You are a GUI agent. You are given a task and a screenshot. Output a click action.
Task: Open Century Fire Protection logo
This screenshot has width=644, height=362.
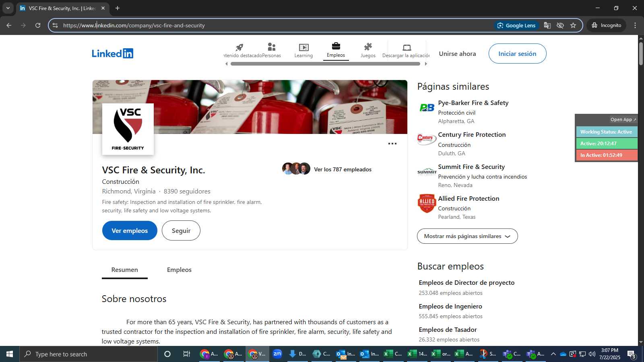coord(427,139)
